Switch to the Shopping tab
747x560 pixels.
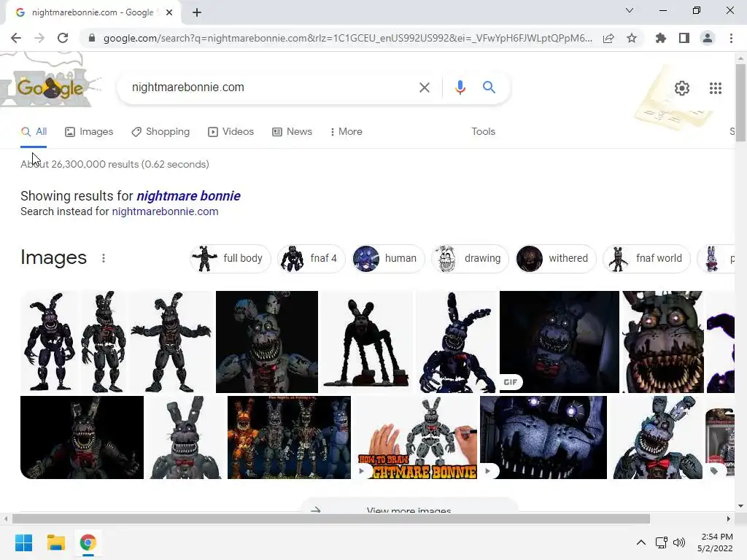tap(160, 131)
